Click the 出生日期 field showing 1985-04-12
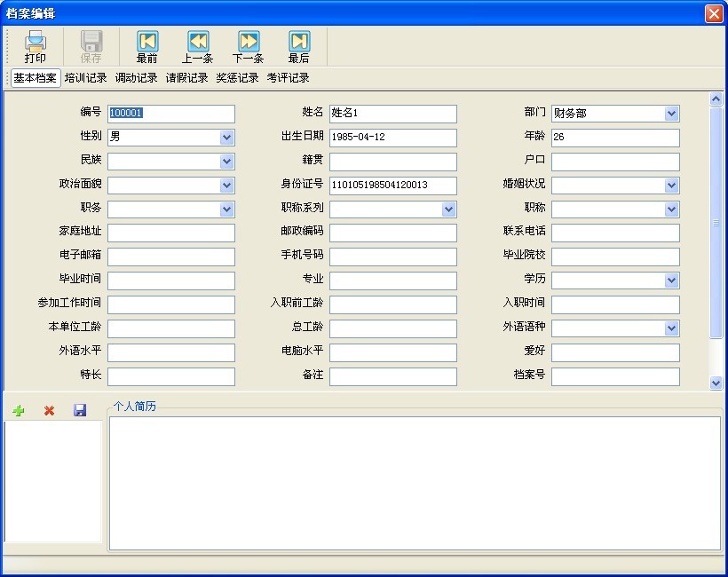728x577 pixels. point(393,138)
